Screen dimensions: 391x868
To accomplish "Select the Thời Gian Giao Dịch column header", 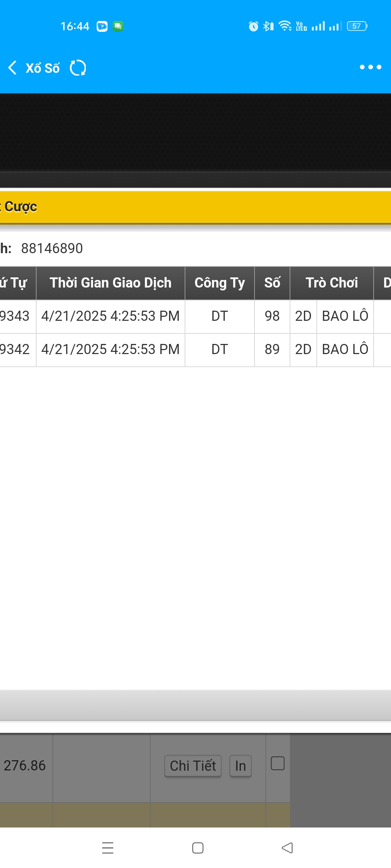I will 110,283.
